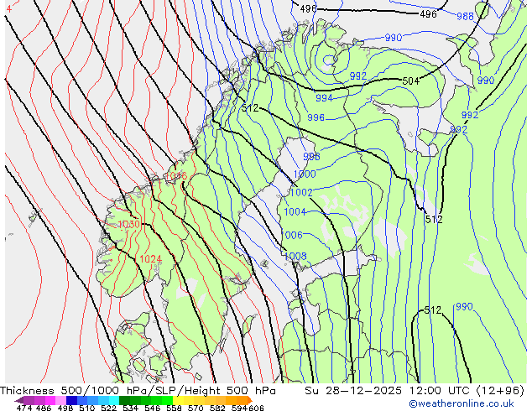The height and width of the screenshot is (411, 532).
Task: Click the magenta swatch in thickness legend
Action: click(50, 400)
